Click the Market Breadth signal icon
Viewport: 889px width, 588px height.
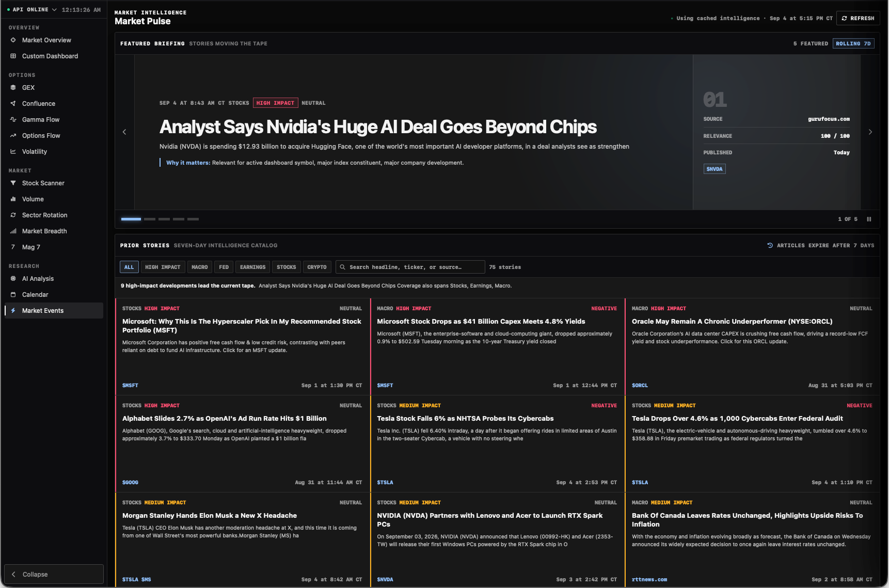point(13,231)
